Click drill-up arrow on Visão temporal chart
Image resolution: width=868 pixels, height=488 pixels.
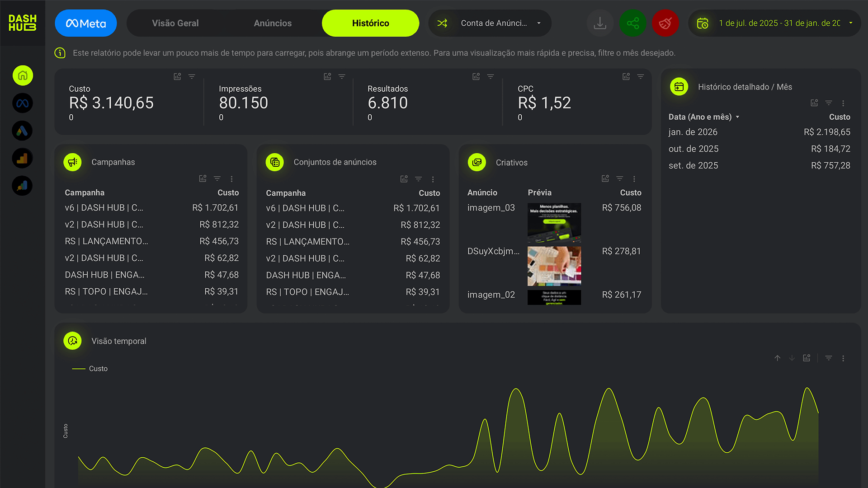click(777, 358)
